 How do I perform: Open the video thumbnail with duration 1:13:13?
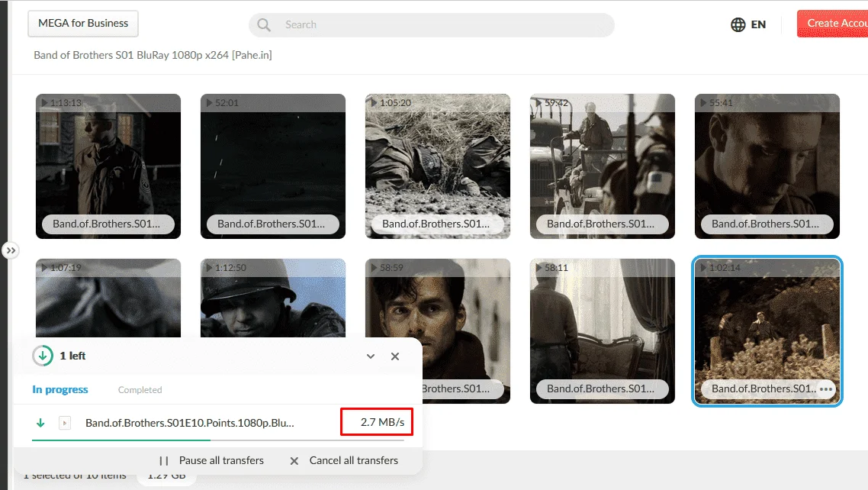(x=108, y=166)
